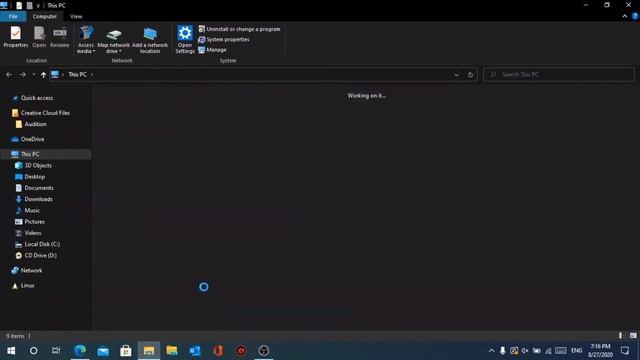
Task: Go forward with the Forward arrow
Action: point(23,75)
